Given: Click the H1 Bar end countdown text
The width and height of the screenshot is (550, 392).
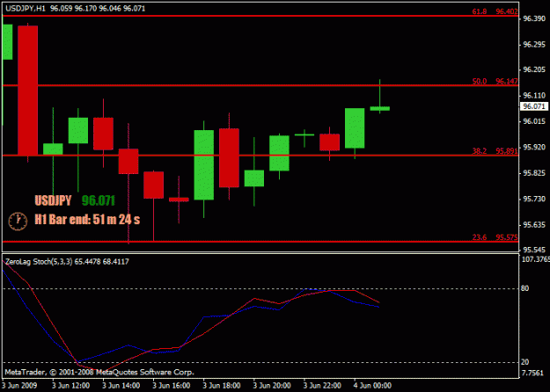Looking at the screenshot, I should pos(87,220).
